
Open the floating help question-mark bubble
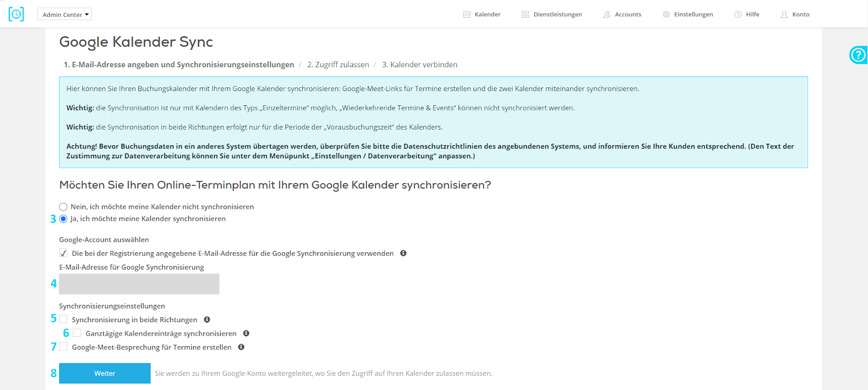point(858,55)
